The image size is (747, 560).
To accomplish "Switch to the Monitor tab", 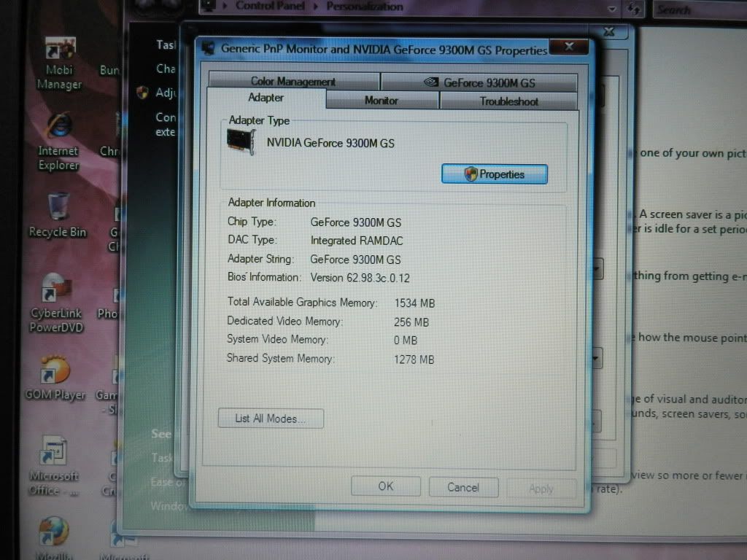I will click(x=382, y=101).
